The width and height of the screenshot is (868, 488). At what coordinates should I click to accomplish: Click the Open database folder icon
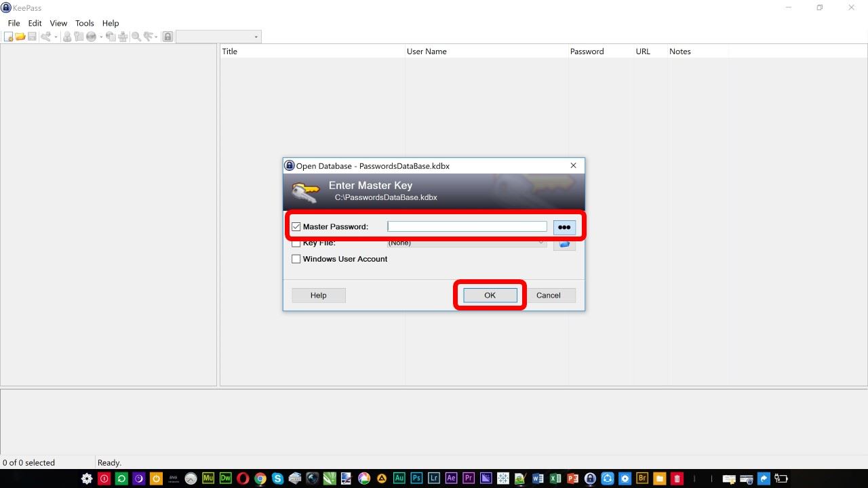[20, 37]
